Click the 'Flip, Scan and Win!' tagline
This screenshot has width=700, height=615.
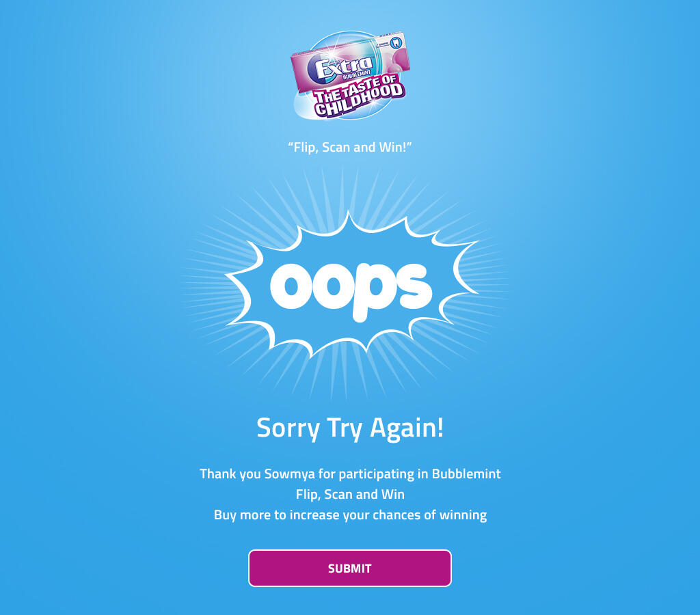[x=349, y=148]
